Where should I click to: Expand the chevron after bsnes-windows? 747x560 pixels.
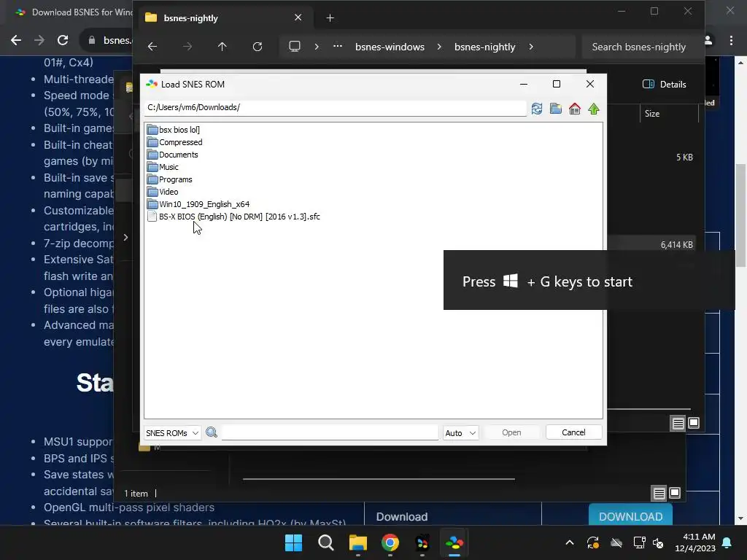tap(439, 47)
